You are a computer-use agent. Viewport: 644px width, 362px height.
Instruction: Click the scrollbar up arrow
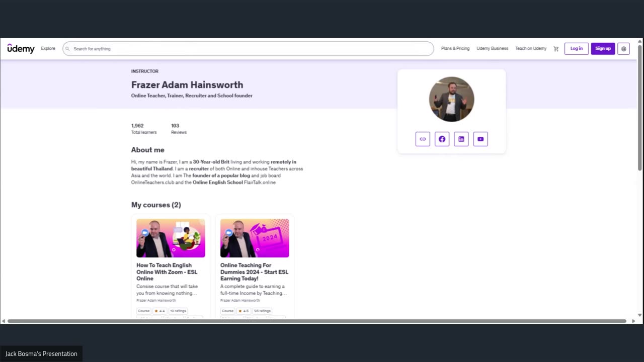point(640,41)
